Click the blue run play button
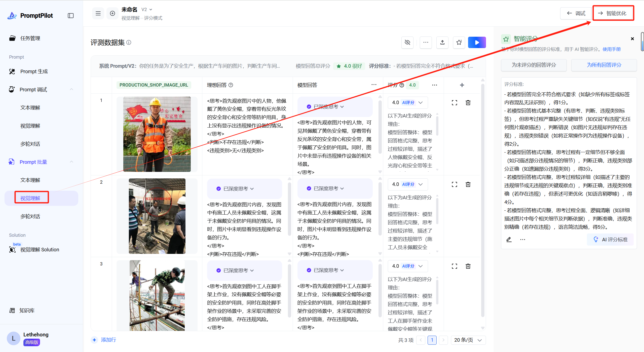This screenshot has height=352, width=644. click(x=477, y=43)
